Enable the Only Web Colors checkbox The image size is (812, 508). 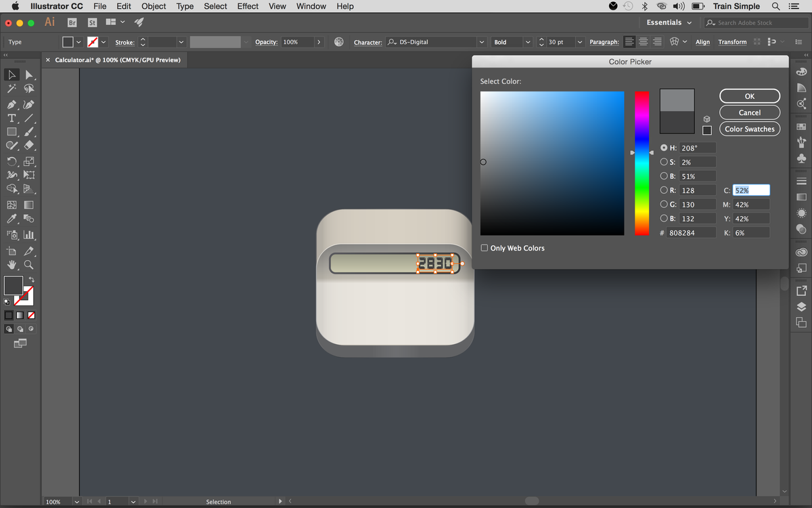484,248
